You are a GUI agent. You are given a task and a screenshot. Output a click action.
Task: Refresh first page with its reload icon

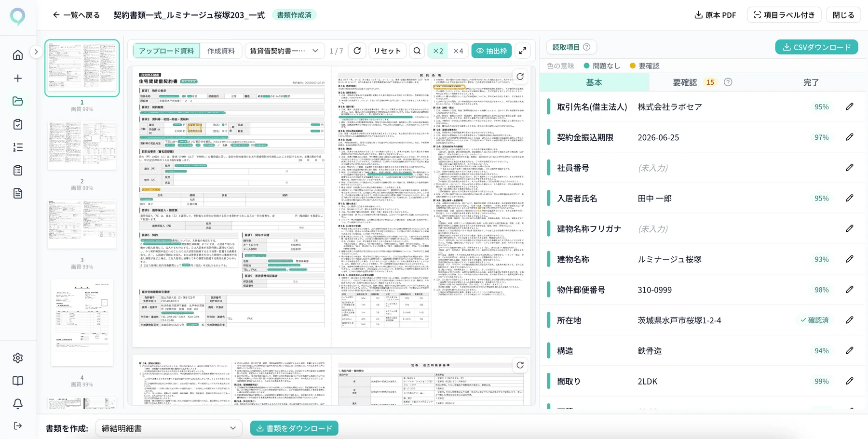520,77
